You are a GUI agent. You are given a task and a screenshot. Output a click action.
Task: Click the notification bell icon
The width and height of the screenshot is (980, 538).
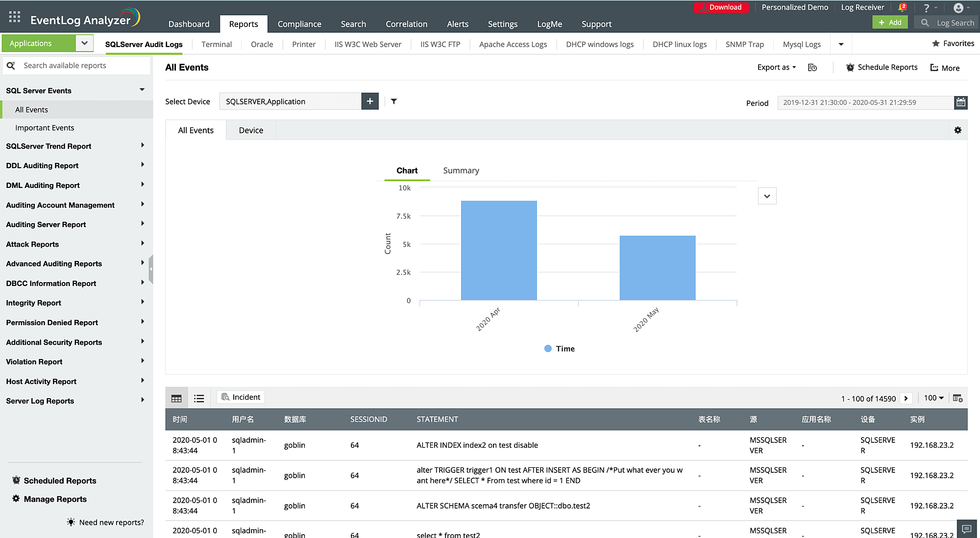[x=902, y=7]
